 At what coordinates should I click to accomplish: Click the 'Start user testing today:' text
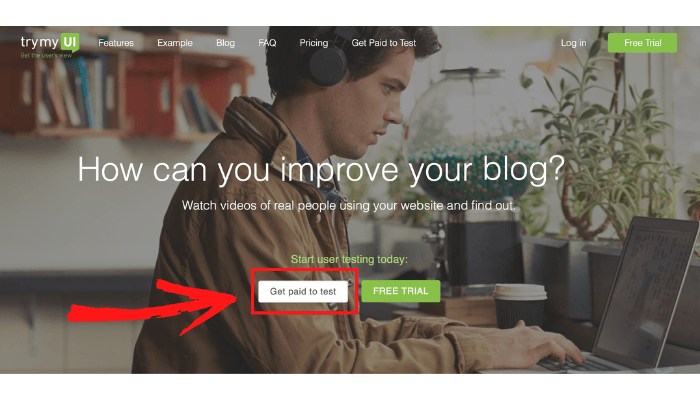pos(349,259)
